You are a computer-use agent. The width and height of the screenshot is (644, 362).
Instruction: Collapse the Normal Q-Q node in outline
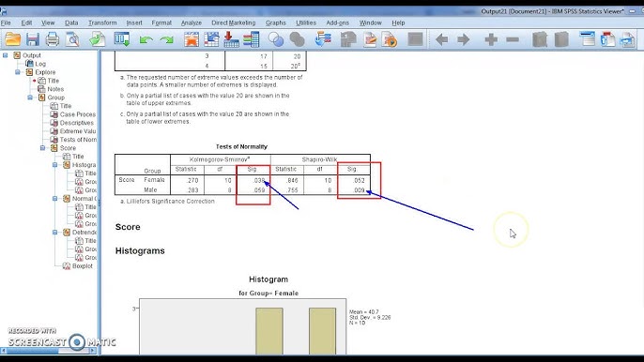(x=55, y=198)
